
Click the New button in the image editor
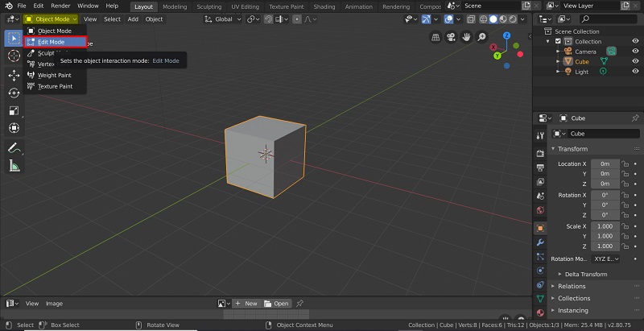[246, 304]
